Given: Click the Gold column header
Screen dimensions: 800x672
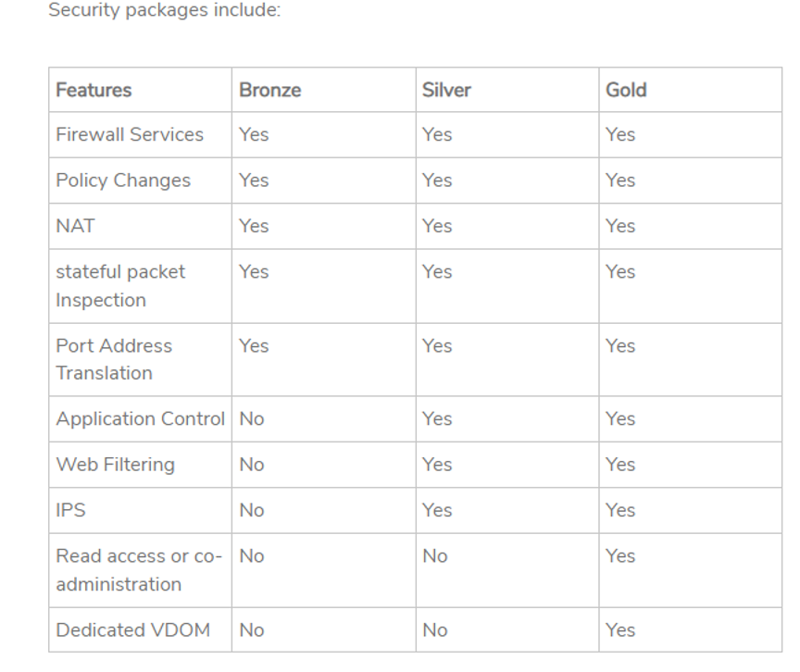Looking at the screenshot, I should (x=626, y=91).
